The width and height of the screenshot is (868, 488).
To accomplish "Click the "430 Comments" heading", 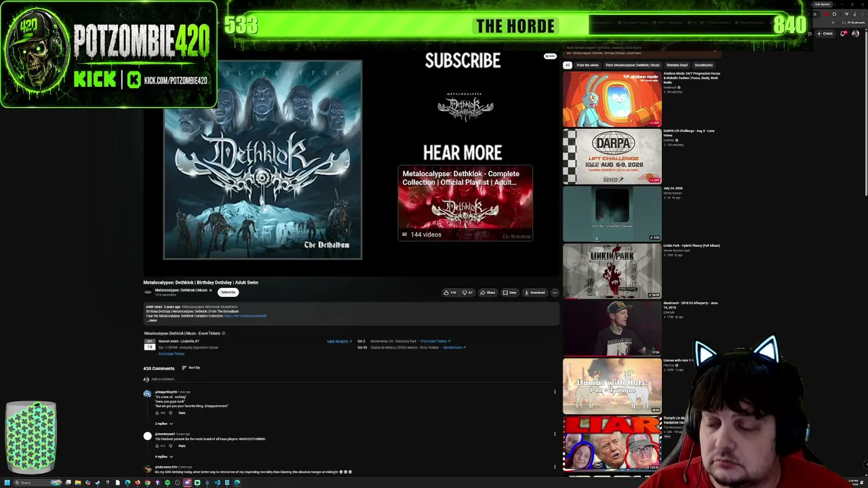I will pyautogui.click(x=159, y=368).
